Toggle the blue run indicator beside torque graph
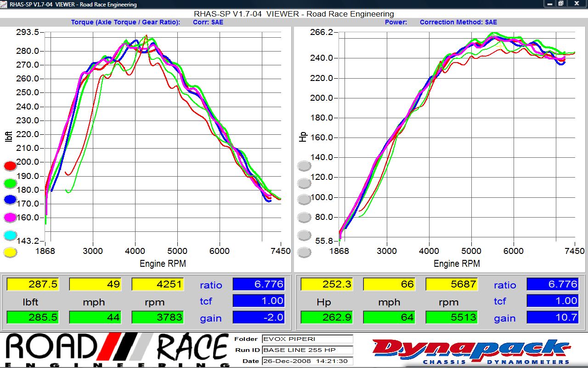Image resolution: width=588 pixels, height=368 pixels. pyautogui.click(x=10, y=200)
